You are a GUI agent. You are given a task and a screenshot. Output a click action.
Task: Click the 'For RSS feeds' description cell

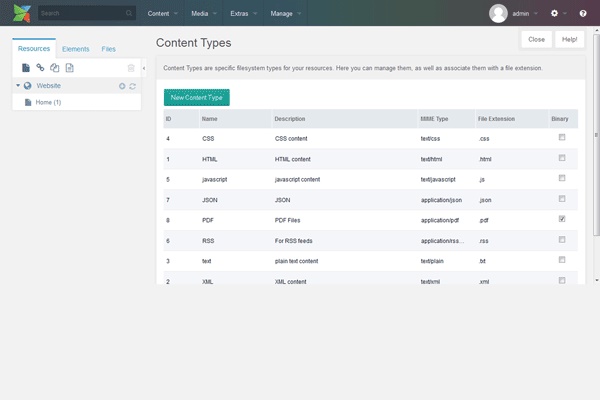tap(293, 241)
